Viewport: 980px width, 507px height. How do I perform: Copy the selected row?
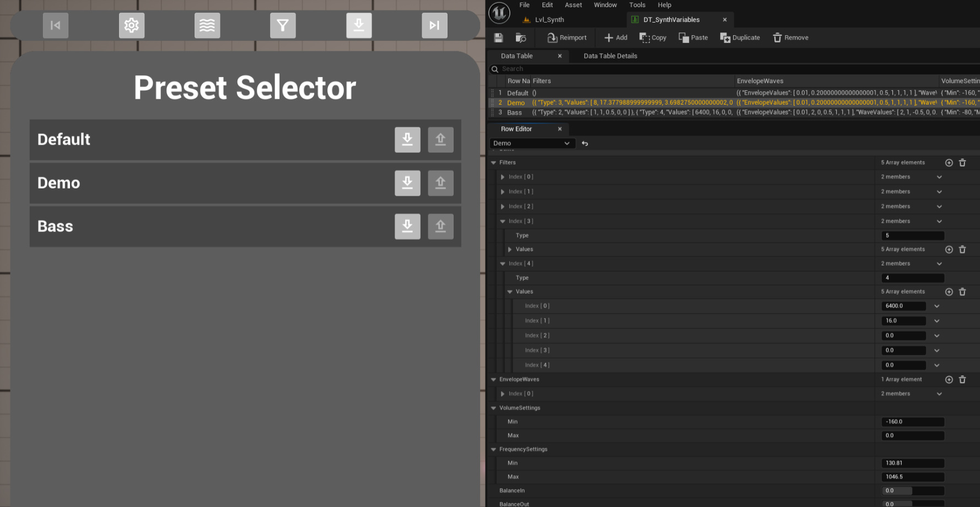[653, 37]
